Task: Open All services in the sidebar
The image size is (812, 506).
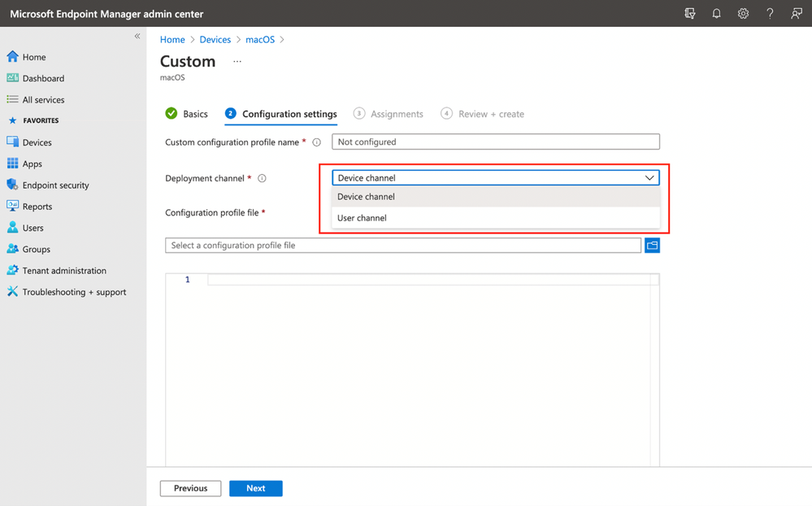Action: [44, 99]
